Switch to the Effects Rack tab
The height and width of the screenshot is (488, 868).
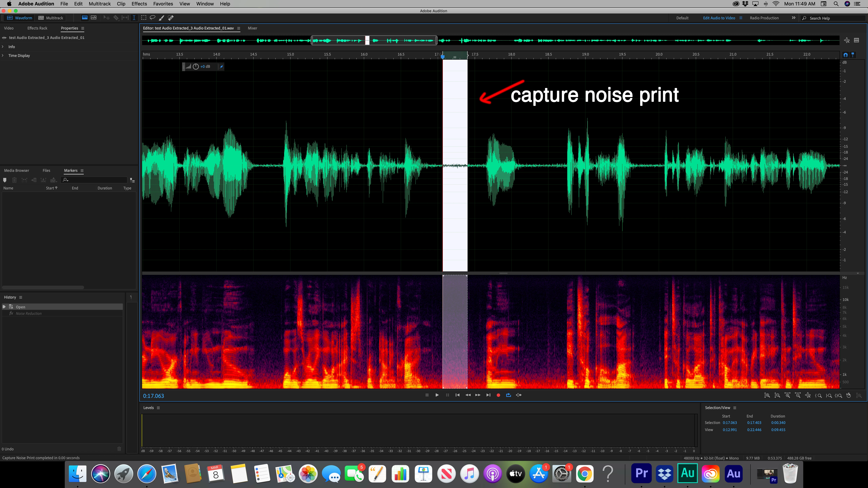[37, 28]
